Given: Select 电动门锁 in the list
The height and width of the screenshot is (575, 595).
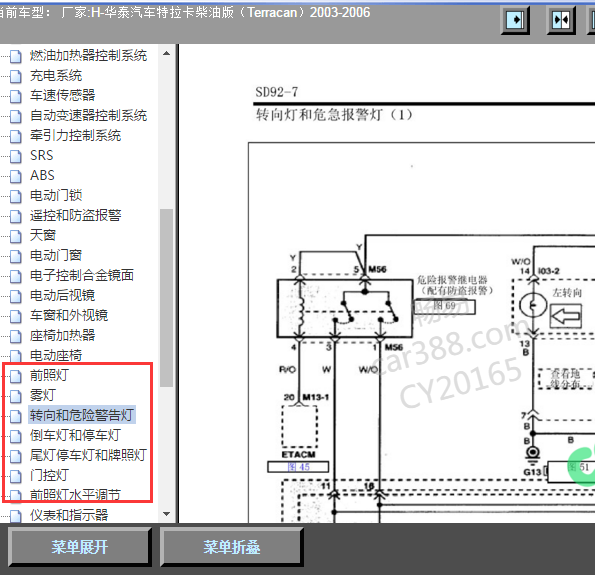Looking at the screenshot, I should tap(56, 195).
